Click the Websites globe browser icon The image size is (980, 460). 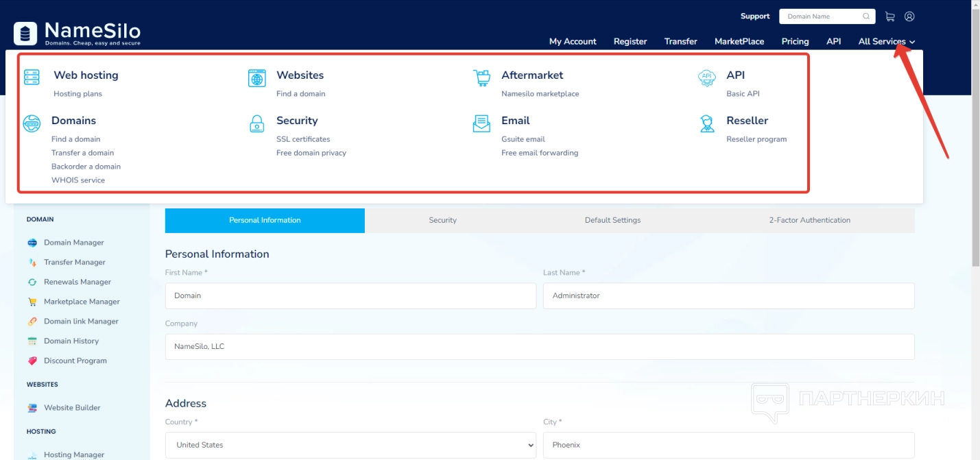coord(256,78)
